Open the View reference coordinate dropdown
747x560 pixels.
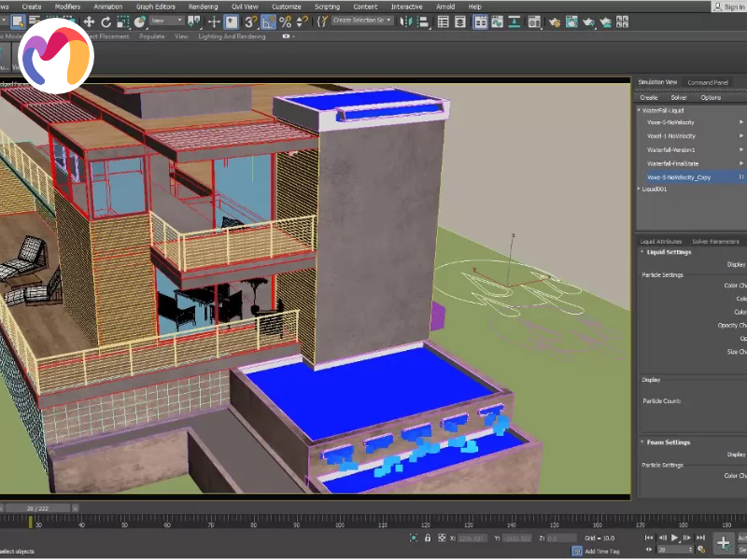coord(166,21)
